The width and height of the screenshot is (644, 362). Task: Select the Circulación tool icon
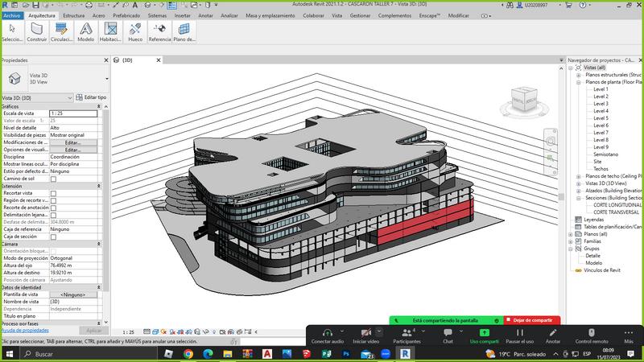pyautogui.click(x=62, y=31)
